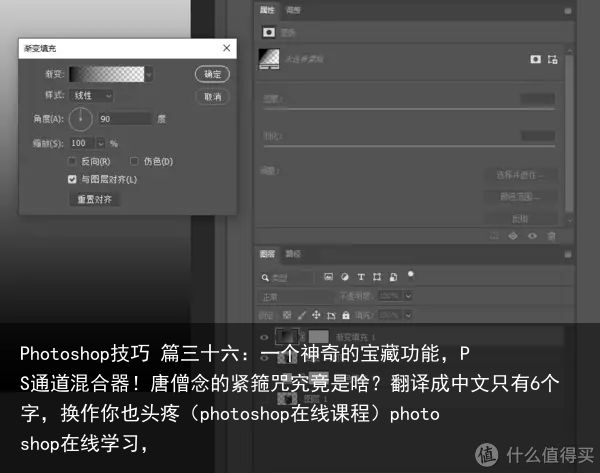Open the layer fill dropdown arrow
The height and width of the screenshot is (473, 600).
408,315
